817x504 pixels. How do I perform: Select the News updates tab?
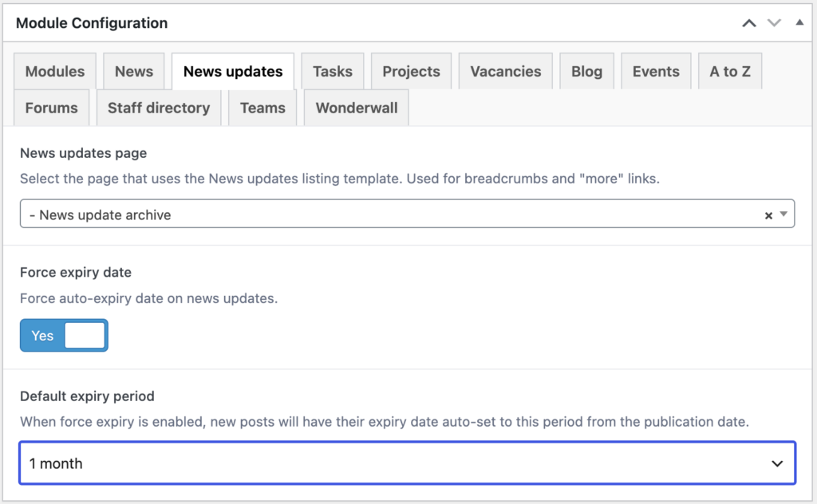pyautogui.click(x=233, y=71)
